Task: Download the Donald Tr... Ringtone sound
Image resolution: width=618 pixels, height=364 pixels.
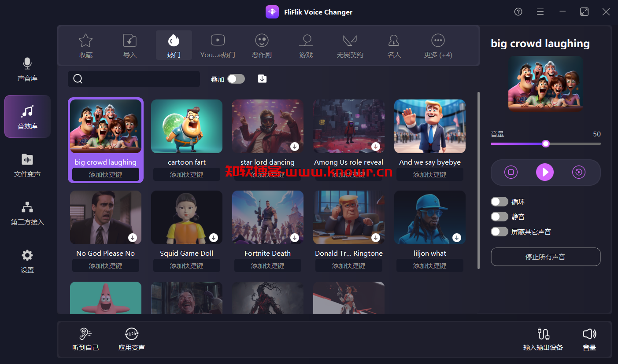Action: pyautogui.click(x=376, y=237)
